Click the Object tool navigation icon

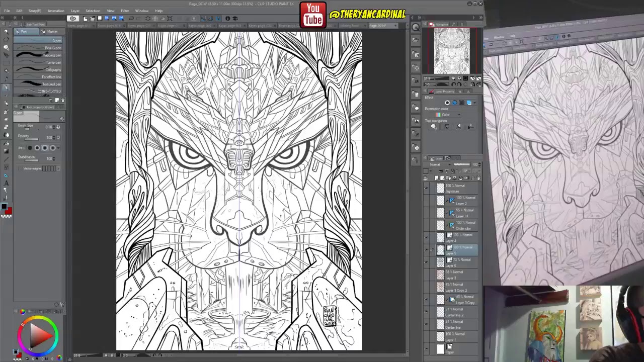434,127
